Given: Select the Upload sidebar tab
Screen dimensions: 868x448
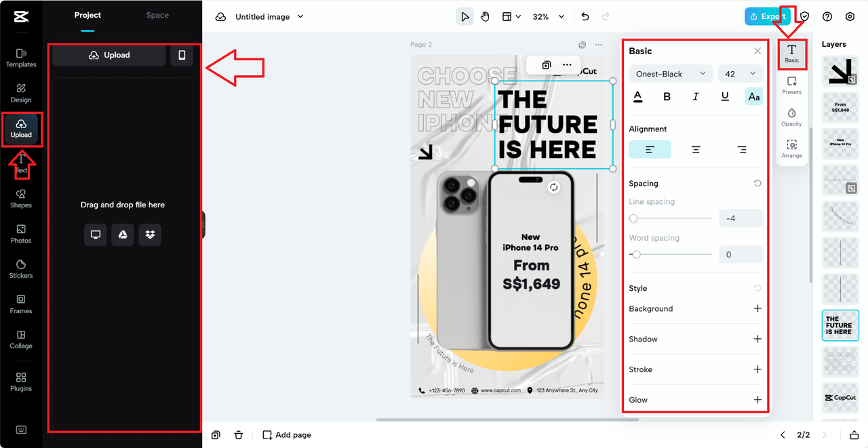Looking at the screenshot, I should (21, 129).
